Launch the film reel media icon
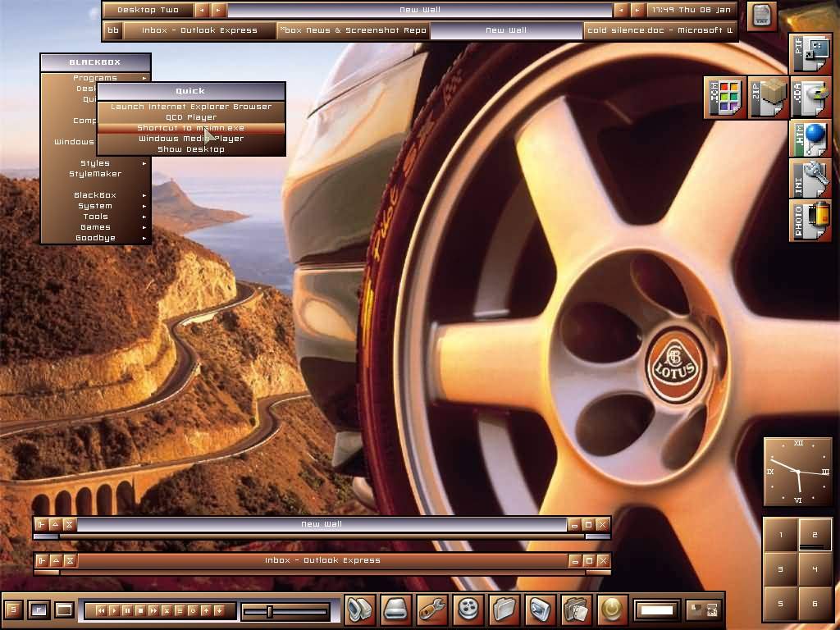This screenshot has height=630, width=840. pos(468,609)
